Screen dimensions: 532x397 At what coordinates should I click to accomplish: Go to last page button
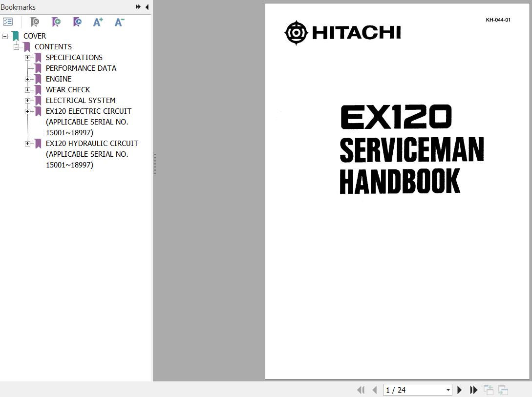(x=474, y=390)
